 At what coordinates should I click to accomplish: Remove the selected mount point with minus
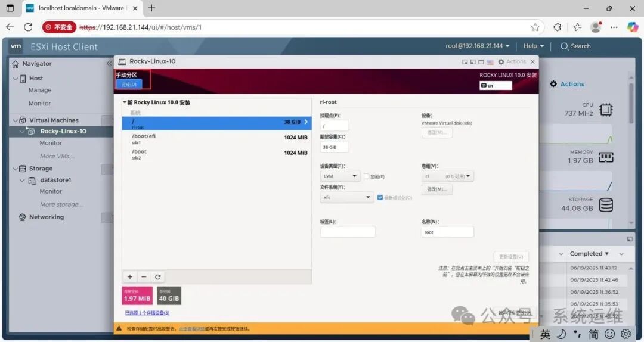point(144,276)
